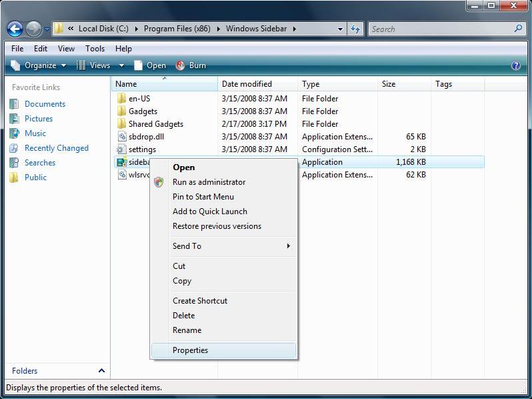Click the sidebar application icon

pos(121,162)
